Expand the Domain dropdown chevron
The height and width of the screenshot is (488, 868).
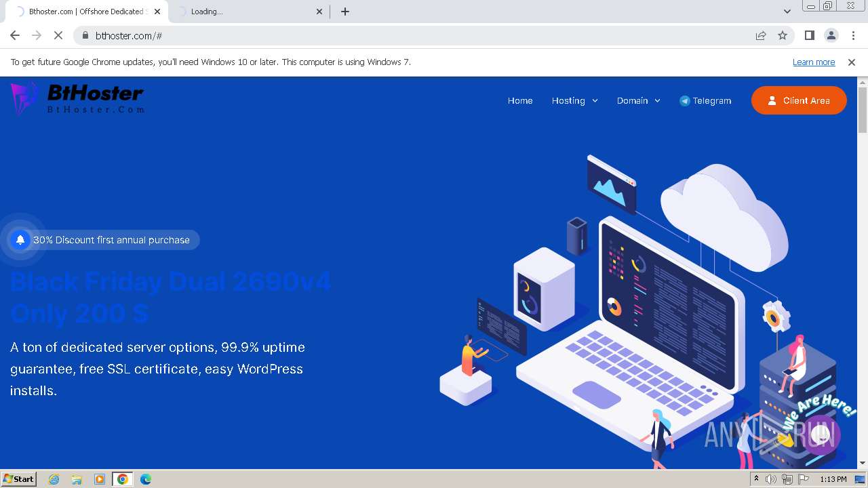[x=657, y=100]
